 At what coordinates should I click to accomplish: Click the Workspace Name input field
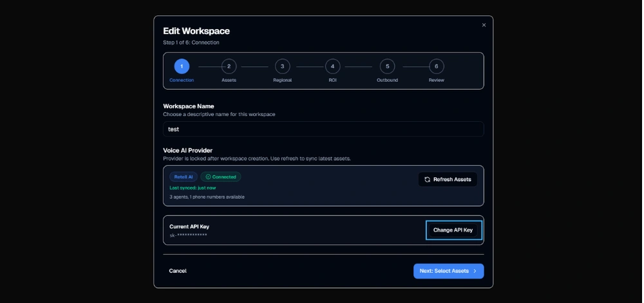(x=323, y=129)
